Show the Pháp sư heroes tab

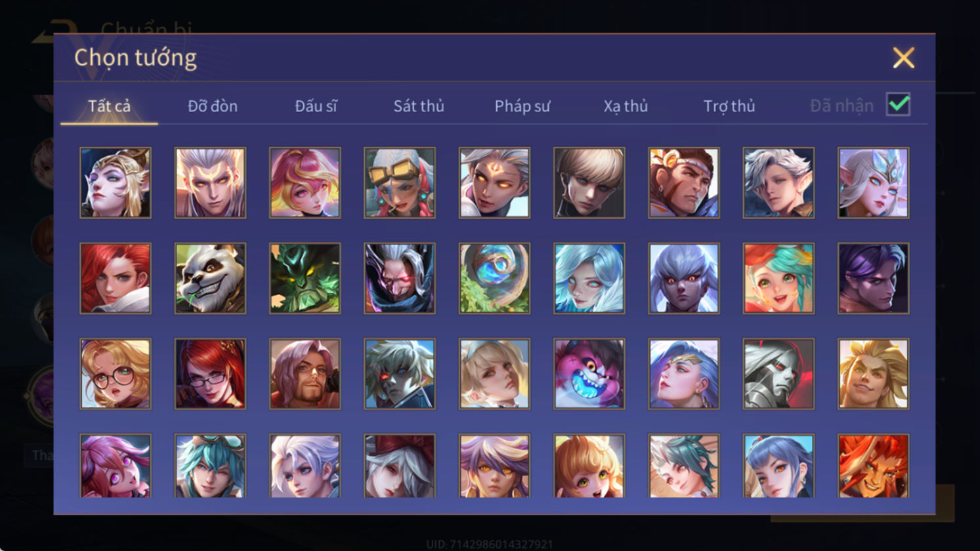click(x=522, y=106)
